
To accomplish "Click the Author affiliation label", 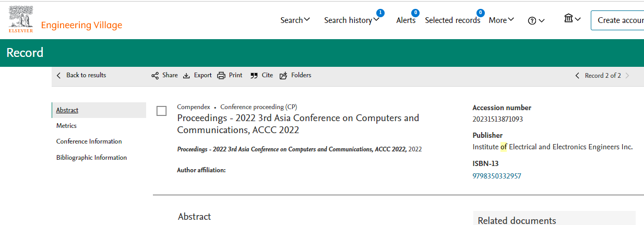I will click(x=201, y=170).
